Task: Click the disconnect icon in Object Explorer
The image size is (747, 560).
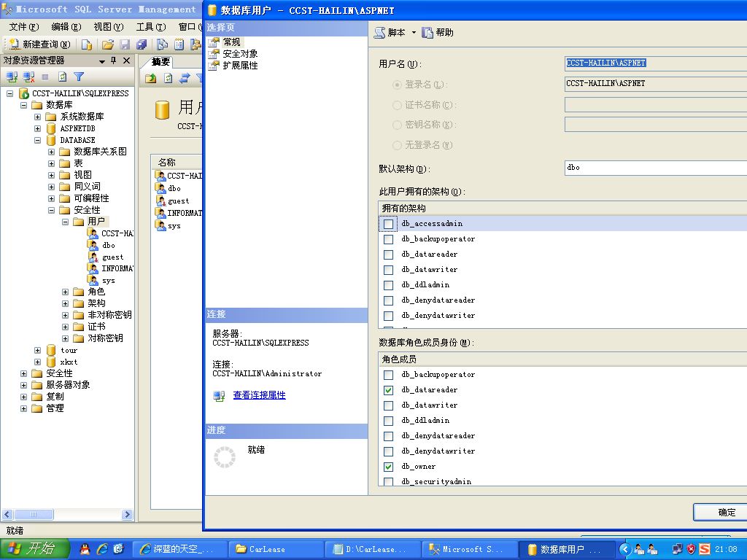Action: (28, 77)
